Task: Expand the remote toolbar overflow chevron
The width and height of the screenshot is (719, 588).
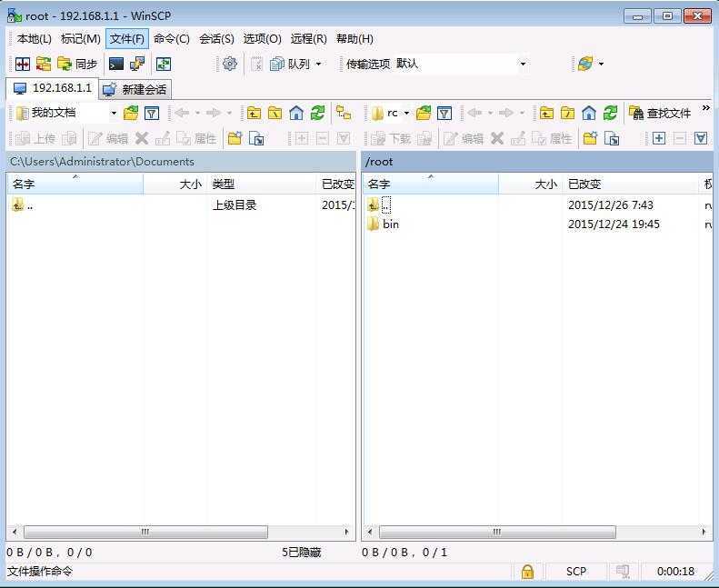Action: [x=705, y=108]
